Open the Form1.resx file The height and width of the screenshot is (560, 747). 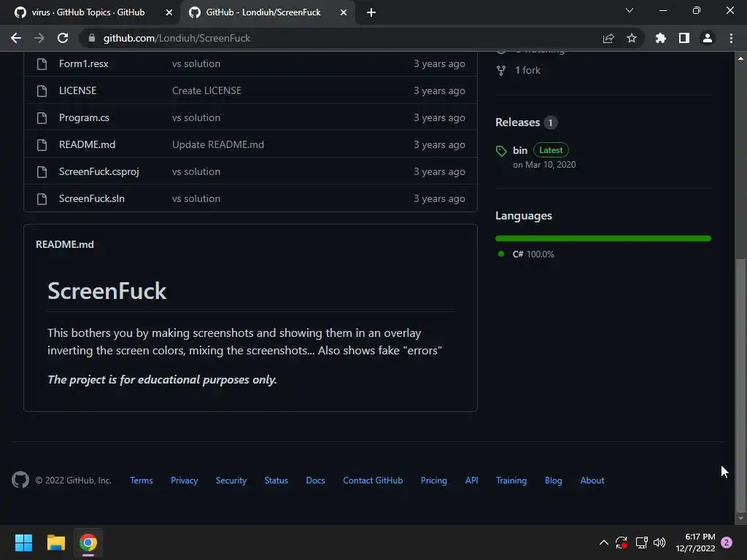pyautogui.click(x=83, y=64)
